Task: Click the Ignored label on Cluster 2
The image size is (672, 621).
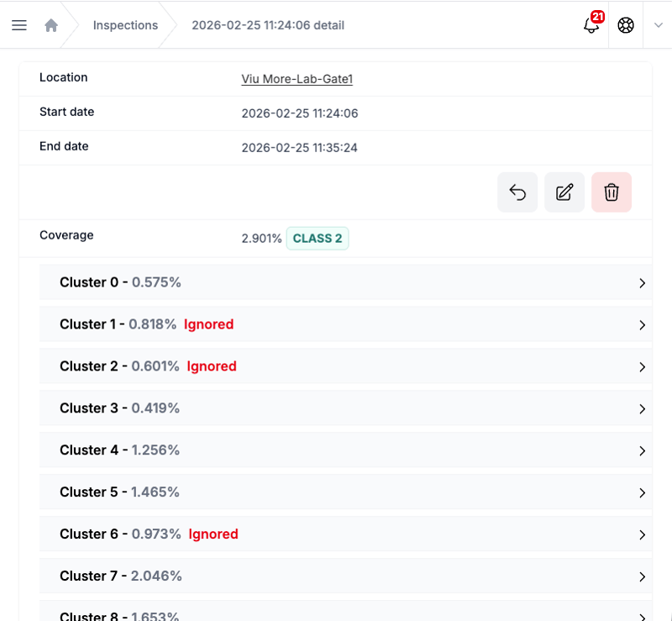Action: (x=211, y=366)
